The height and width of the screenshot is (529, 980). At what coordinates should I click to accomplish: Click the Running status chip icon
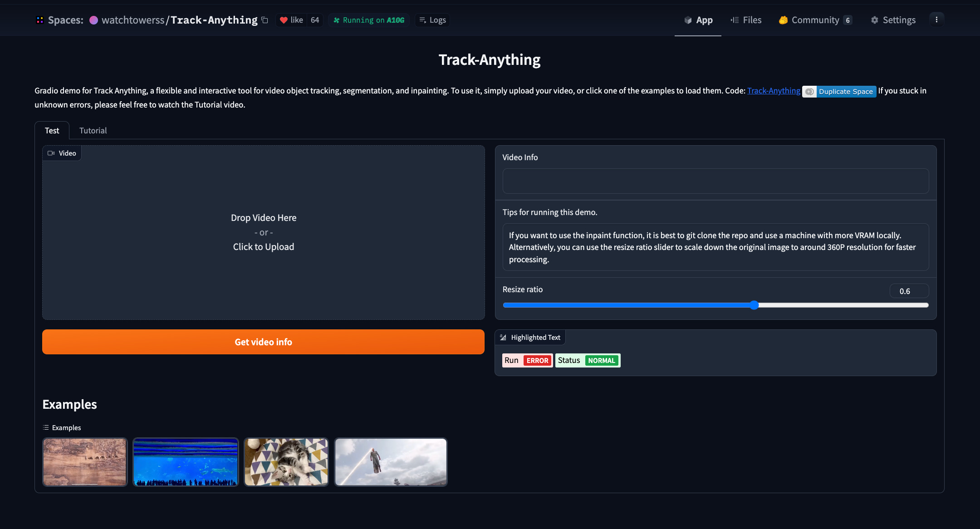pyautogui.click(x=337, y=20)
